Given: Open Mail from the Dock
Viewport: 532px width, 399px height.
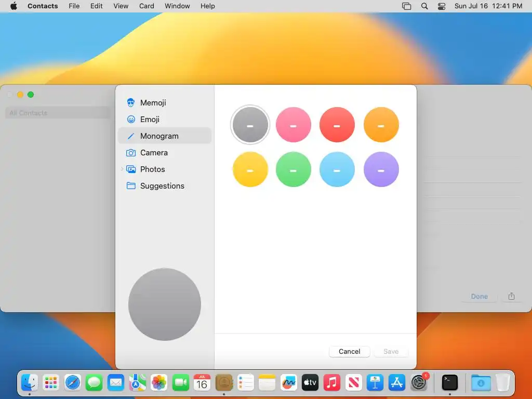Looking at the screenshot, I should pyautogui.click(x=116, y=383).
